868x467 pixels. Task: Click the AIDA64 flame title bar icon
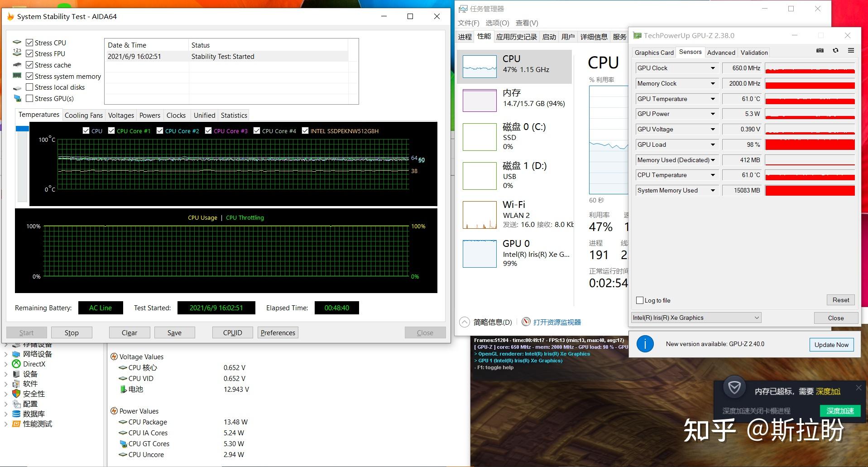(x=10, y=17)
